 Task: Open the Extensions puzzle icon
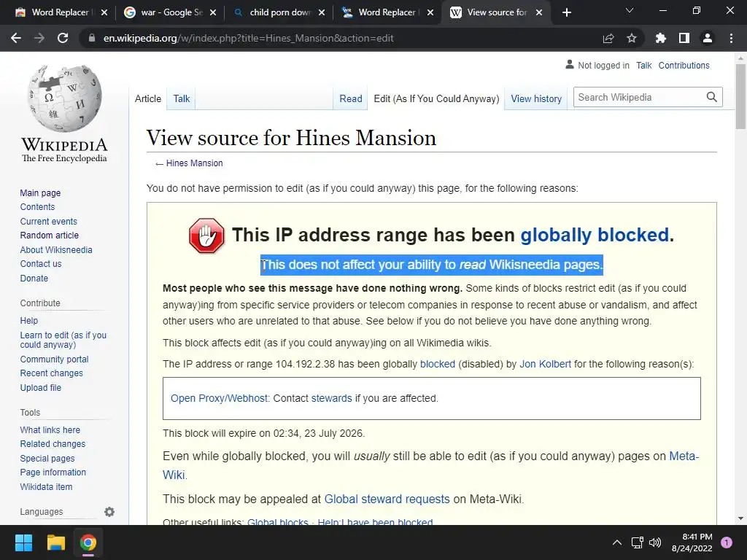tap(660, 38)
